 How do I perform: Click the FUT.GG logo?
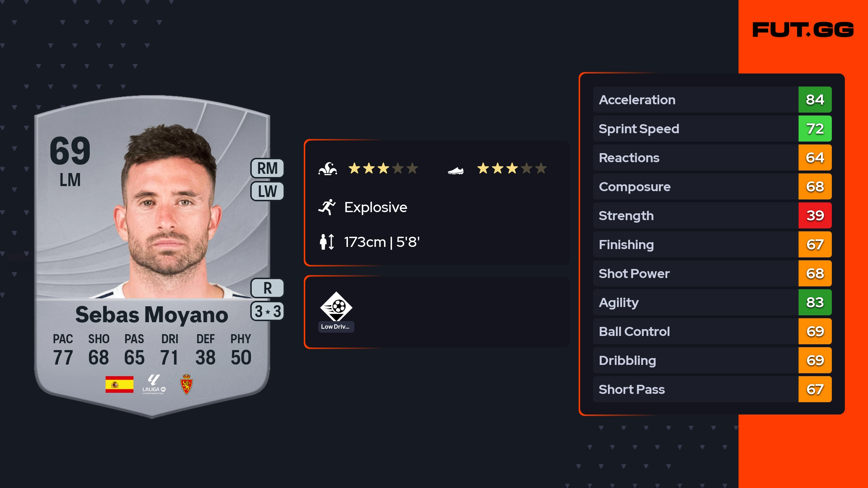(x=803, y=30)
